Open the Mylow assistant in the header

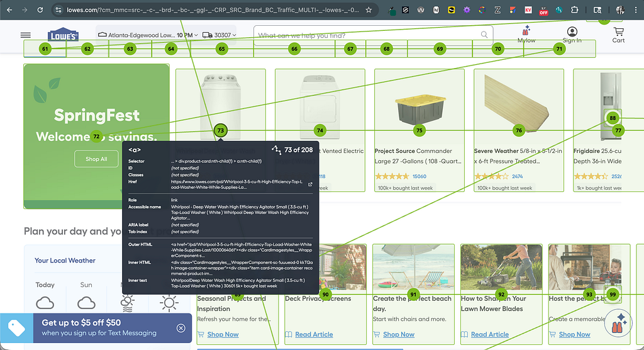[526, 35]
